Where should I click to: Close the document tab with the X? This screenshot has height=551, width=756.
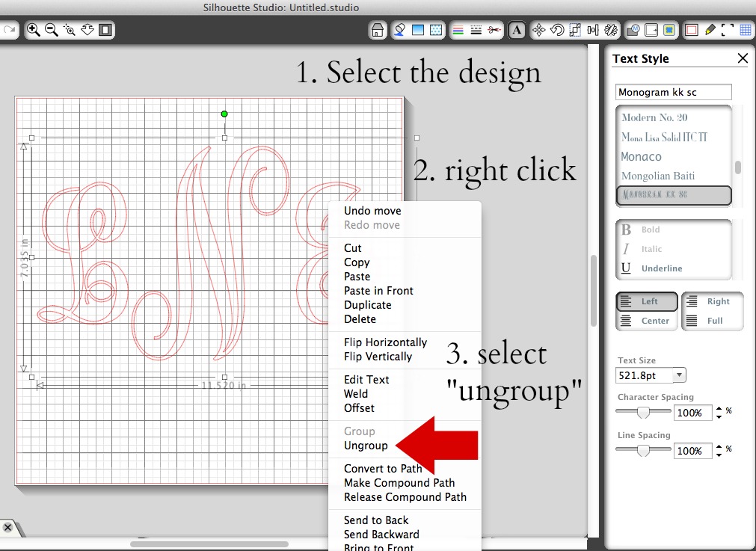(7, 527)
